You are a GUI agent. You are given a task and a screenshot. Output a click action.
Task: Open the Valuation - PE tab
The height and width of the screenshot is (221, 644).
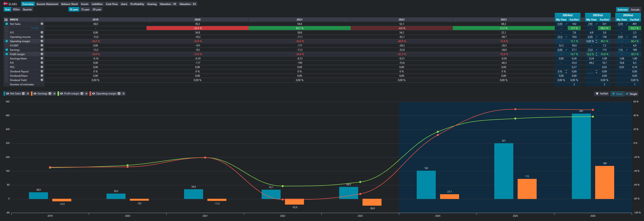pyautogui.click(x=168, y=4)
